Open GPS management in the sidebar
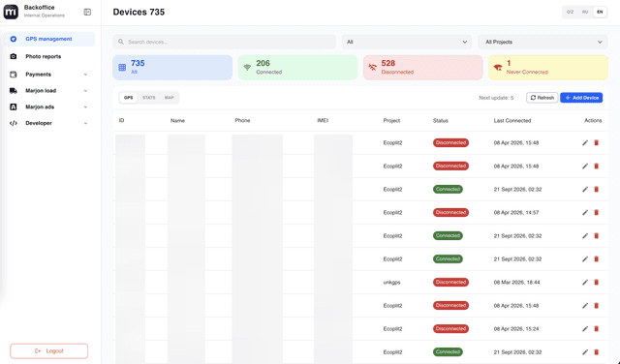620x364 pixels. tap(49, 39)
